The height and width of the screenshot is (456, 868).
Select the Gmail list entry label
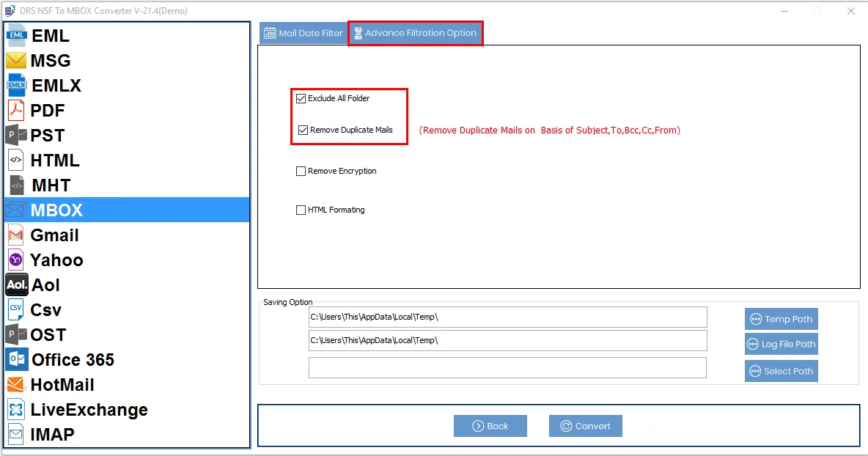pos(54,235)
